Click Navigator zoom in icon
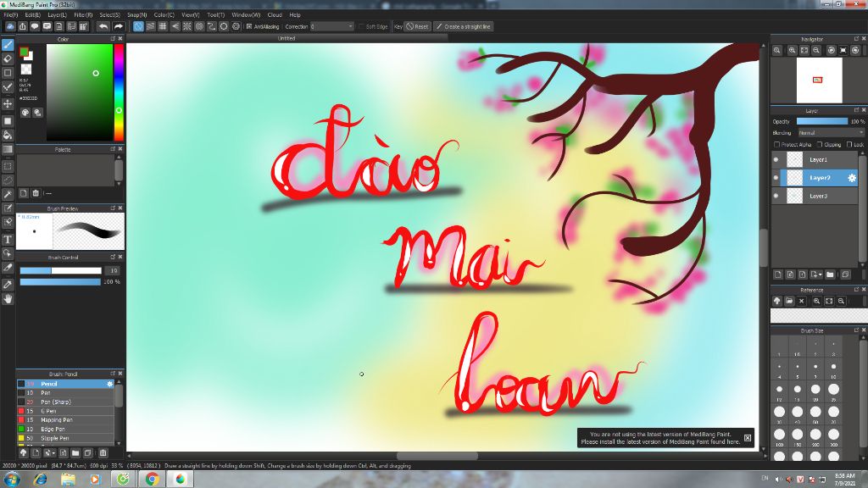 point(793,50)
